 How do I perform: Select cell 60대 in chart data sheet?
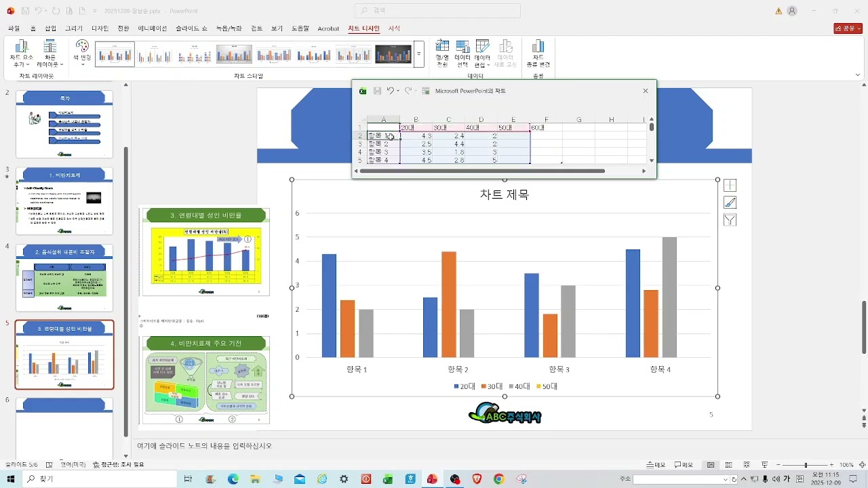pyautogui.click(x=547, y=127)
